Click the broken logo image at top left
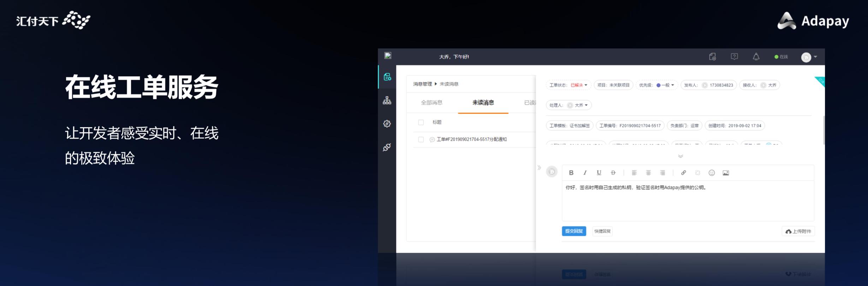Screen dimensions: 868x286 (388, 55)
